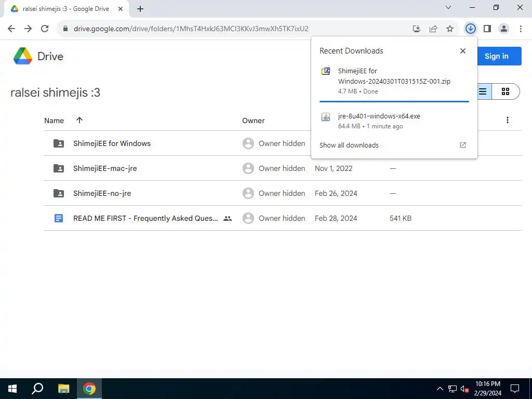Click the 541 KB file size cell
The width and height of the screenshot is (532, 399).
tap(401, 218)
